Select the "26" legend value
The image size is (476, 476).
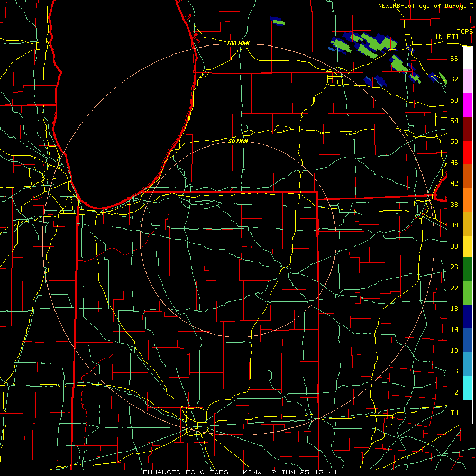pyautogui.click(x=454, y=267)
